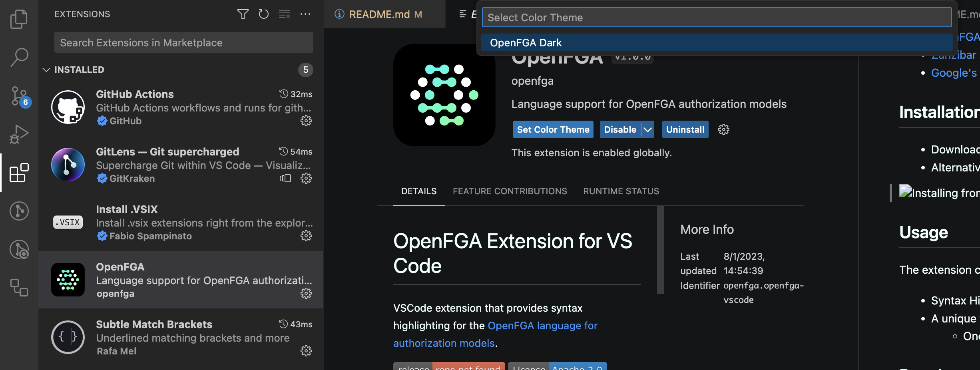Screen dimensions: 980x370
Task: Click the openfga publisher name on details page
Action: point(532,81)
